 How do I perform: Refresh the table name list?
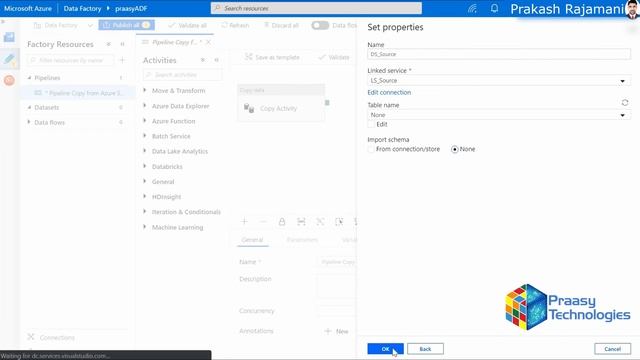625,102
